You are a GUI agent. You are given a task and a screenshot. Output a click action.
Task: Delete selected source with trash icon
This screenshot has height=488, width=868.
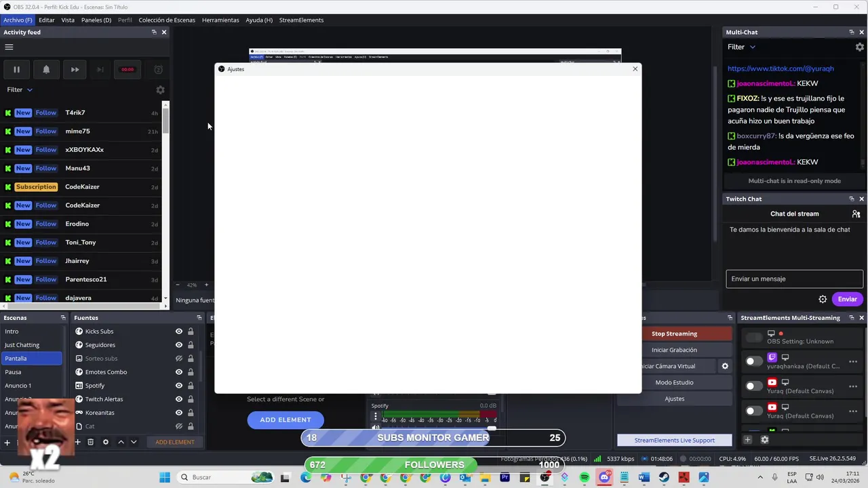(x=90, y=442)
